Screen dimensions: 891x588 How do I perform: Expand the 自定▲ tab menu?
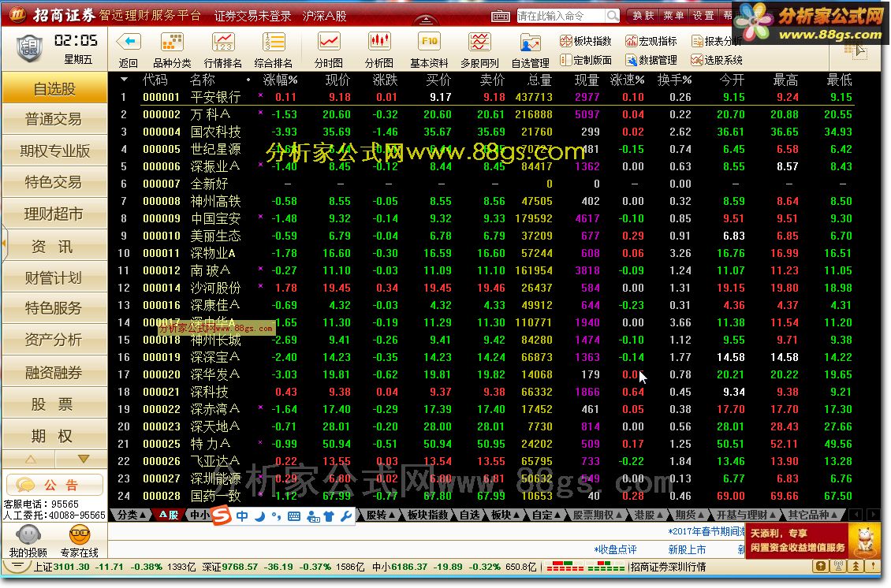pyautogui.click(x=546, y=515)
